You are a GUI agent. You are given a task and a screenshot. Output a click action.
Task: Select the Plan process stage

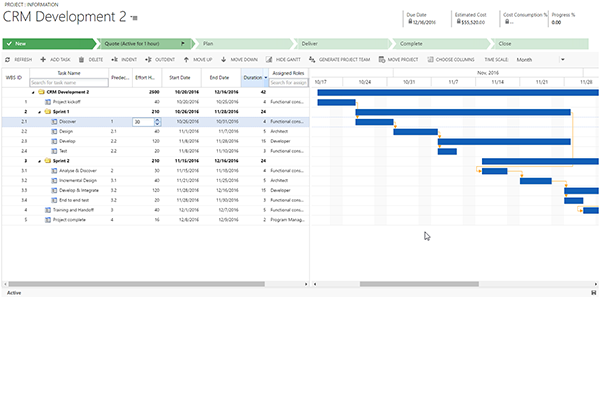pos(244,44)
